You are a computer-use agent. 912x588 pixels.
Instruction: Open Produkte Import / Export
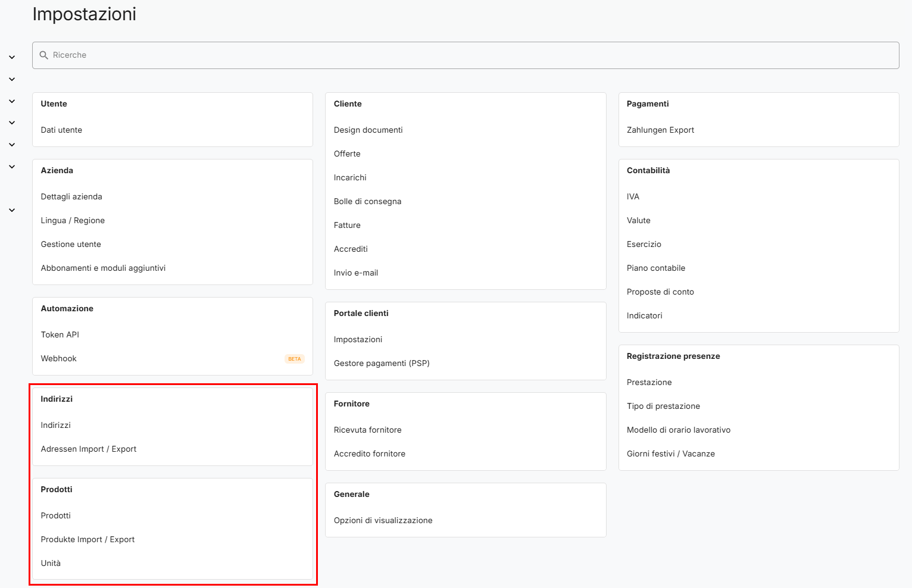click(88, 539)
